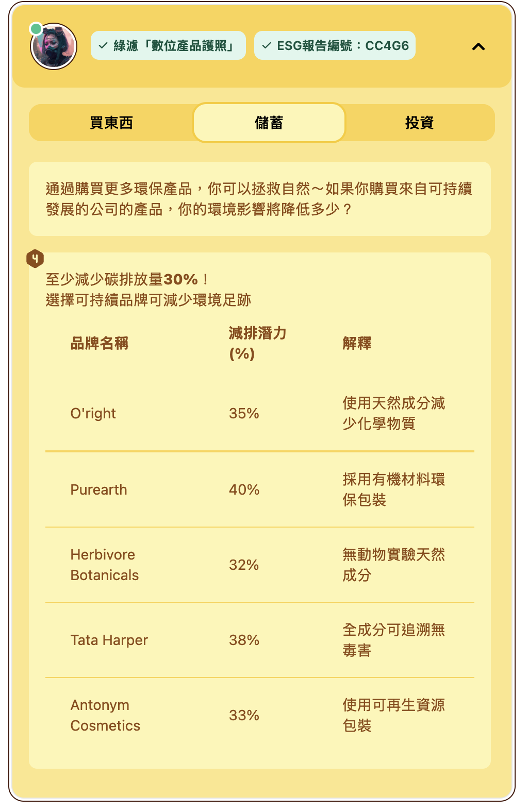The height and width of the screenshot is (812, 528).
Task: Click the ESG報告編號：CC4G6 badge
Action: [335, 45]
